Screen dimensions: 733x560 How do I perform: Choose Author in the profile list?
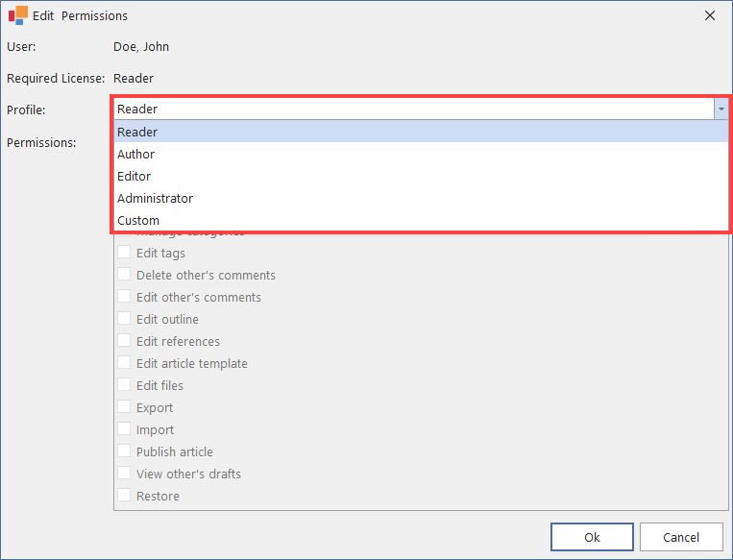pyautogui.click(x=135, y=154)
